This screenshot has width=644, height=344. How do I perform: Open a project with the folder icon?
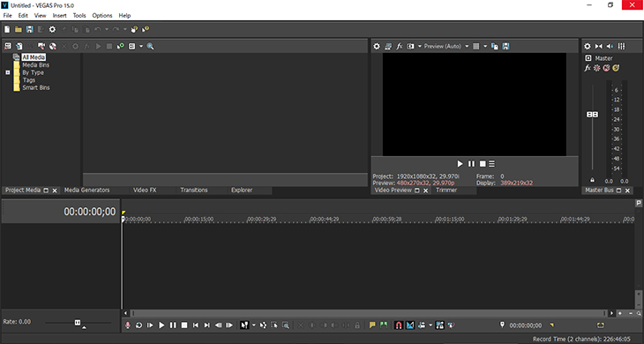[18, 30]
